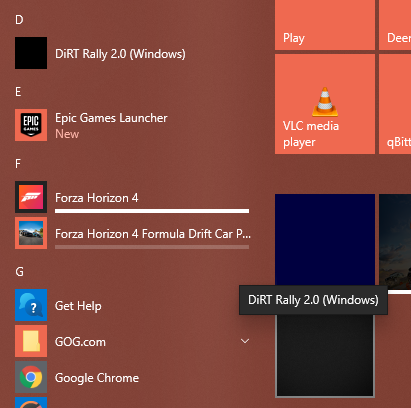Click the "New" label under Epic Games Launcher
Screen dimensions: 411x408
(x=67, y=134)
